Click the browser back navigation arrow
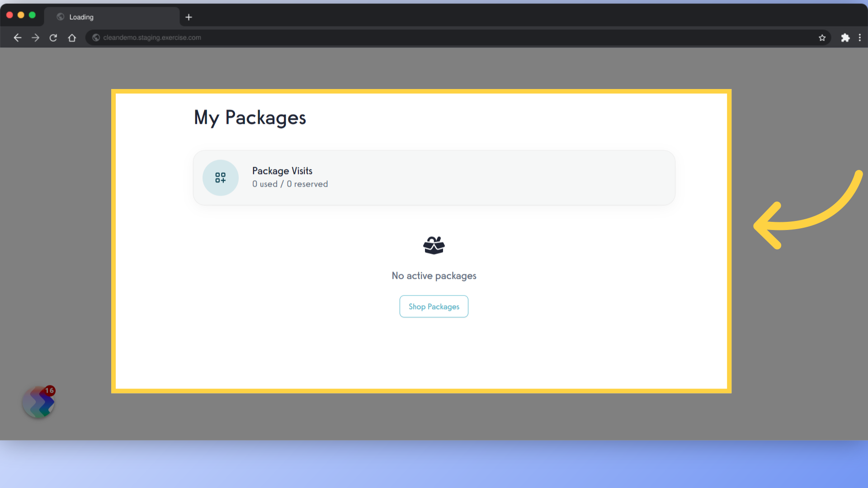The width and height of the screenshot is (868, 488). 17,38
